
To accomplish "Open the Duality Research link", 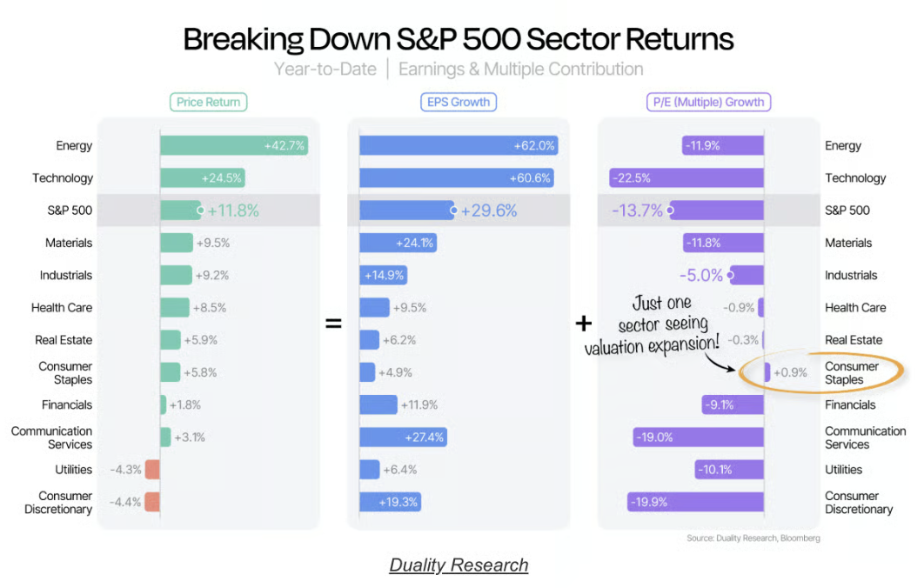I will (459, 565).
